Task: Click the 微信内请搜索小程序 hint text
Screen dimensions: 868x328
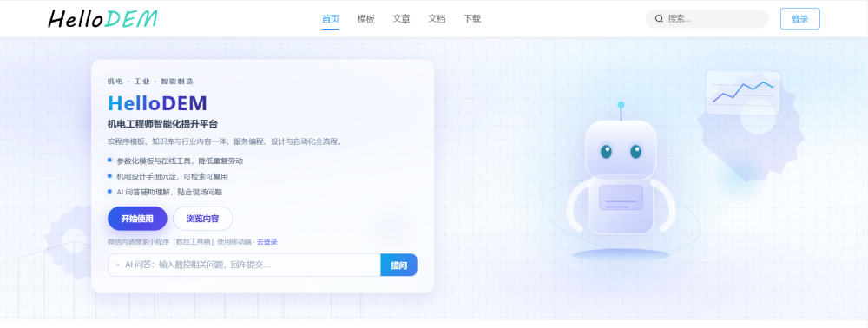Action: 181,242
